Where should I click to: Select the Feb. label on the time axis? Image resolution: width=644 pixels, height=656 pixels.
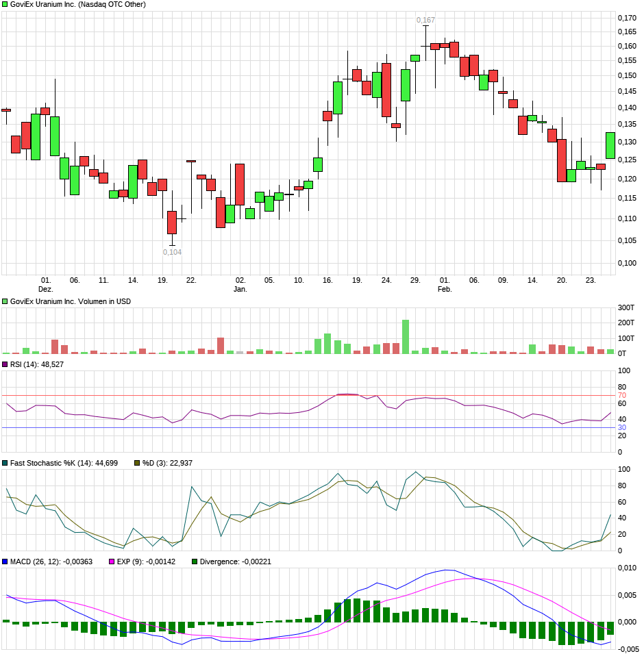click(x=444, y=288)
